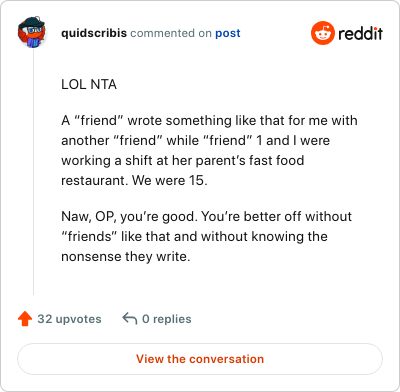The height and width of the screenshot is (392, 400).
Task: Click the line starting "Naw, OP, you're good"
Action: tap(206, 216)
